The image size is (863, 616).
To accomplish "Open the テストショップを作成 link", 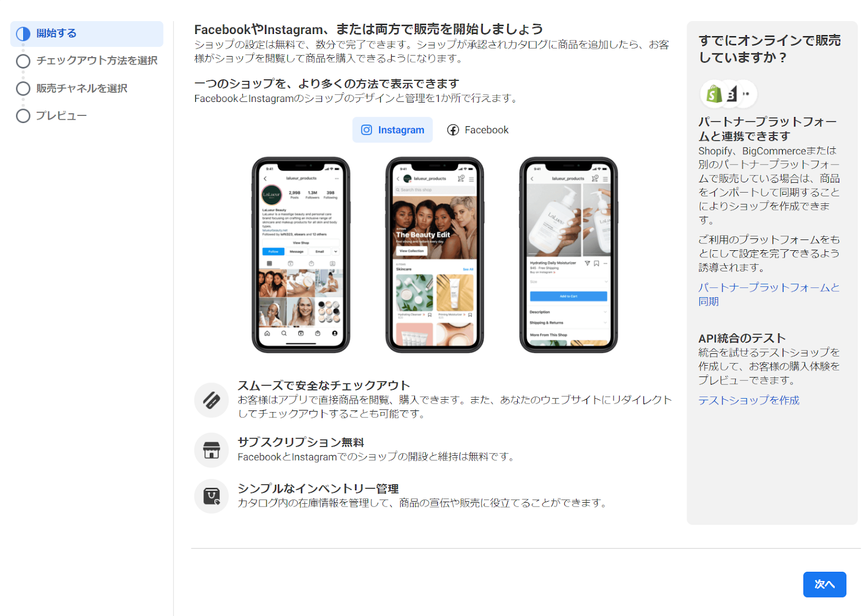I will (x=749, y=400).
